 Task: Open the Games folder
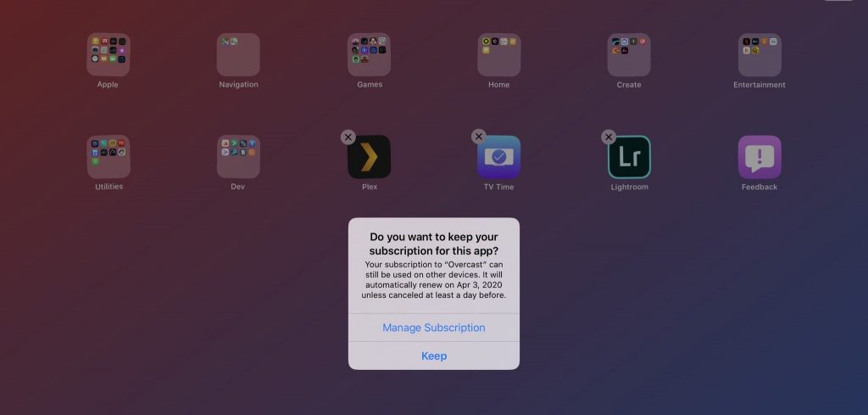(x=369, y=54)
